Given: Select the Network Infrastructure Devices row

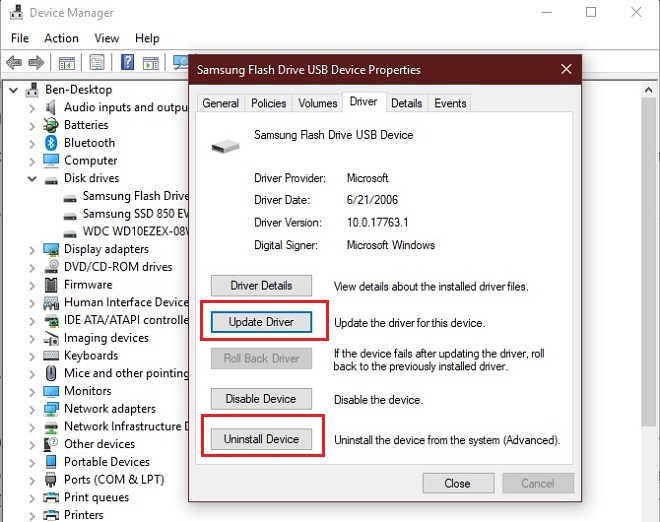Looking at the screenshot, I should [116, 426].
